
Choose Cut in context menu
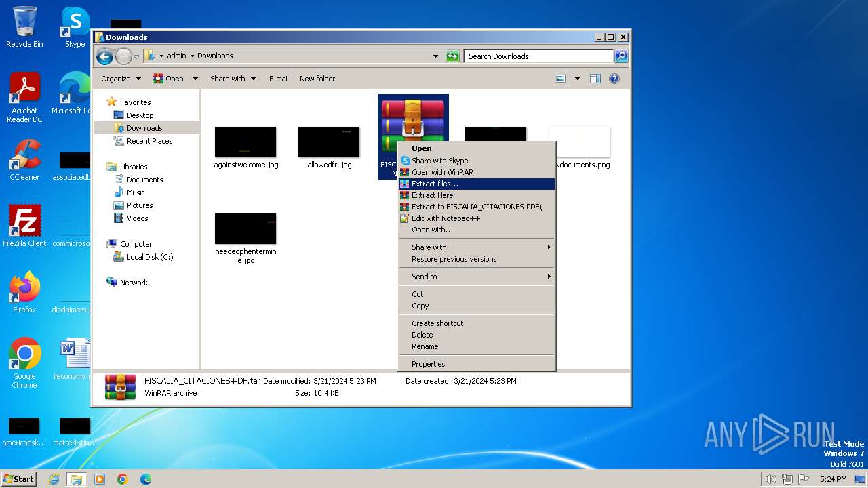[x=476, y=294]
